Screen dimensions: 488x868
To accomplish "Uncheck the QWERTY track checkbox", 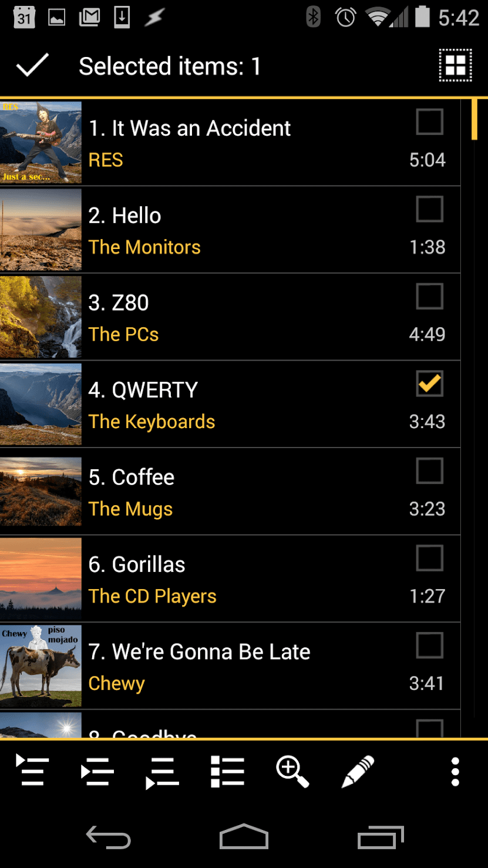I will 430,383.
